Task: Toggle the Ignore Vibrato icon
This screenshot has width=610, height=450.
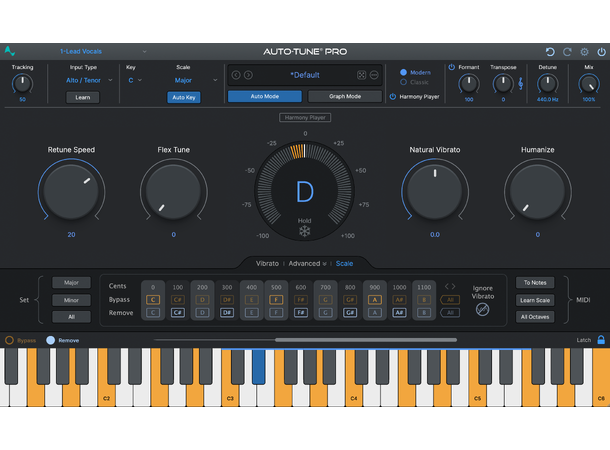Action: pyautogui.click(x=482, y=310)
